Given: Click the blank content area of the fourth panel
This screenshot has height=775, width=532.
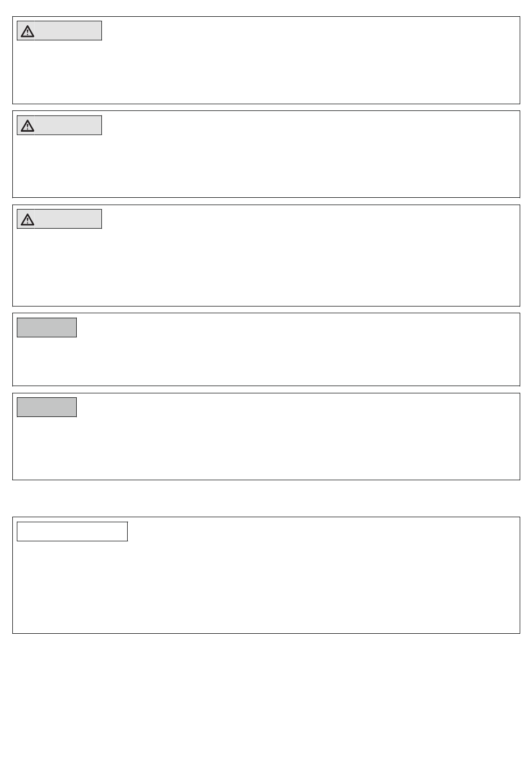Looking at the screenshot, I should pyautogui.click(x=266, y=361).
